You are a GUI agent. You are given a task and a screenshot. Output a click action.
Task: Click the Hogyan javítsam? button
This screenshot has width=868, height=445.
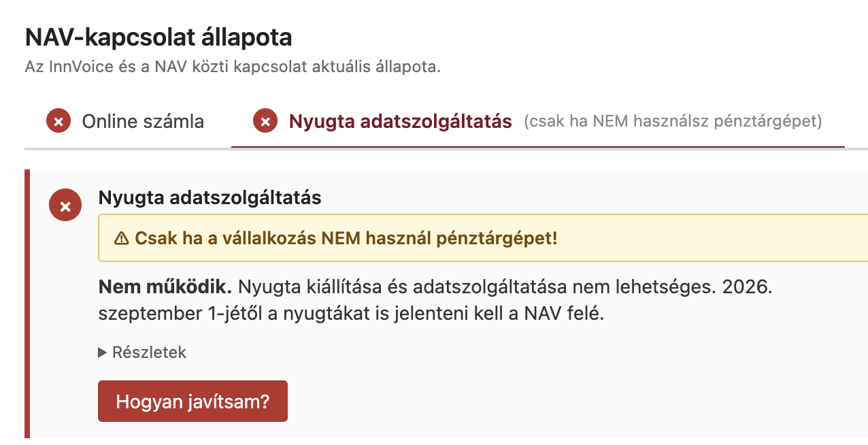[x=193, y=401]
